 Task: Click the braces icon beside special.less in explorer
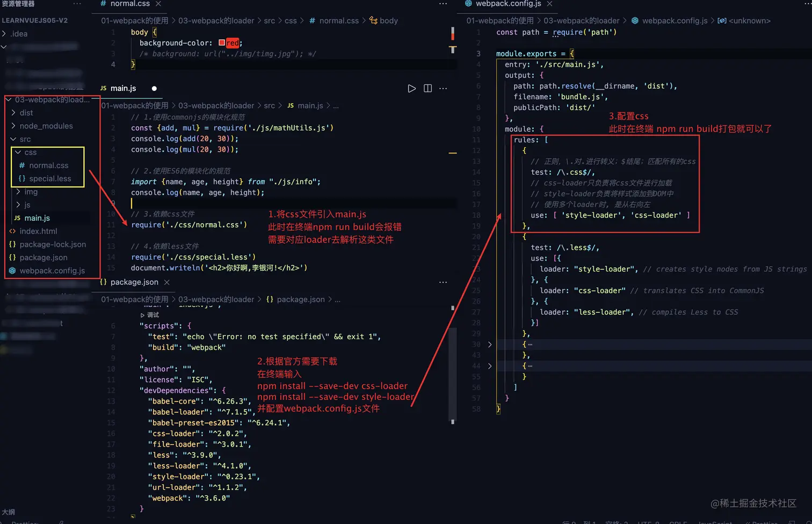coord(22,178)
